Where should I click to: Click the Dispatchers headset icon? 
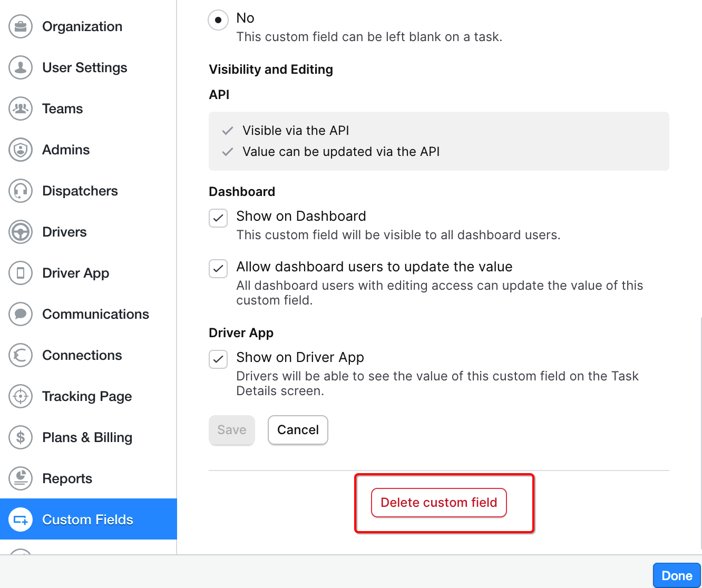click(x=21, y=191)
